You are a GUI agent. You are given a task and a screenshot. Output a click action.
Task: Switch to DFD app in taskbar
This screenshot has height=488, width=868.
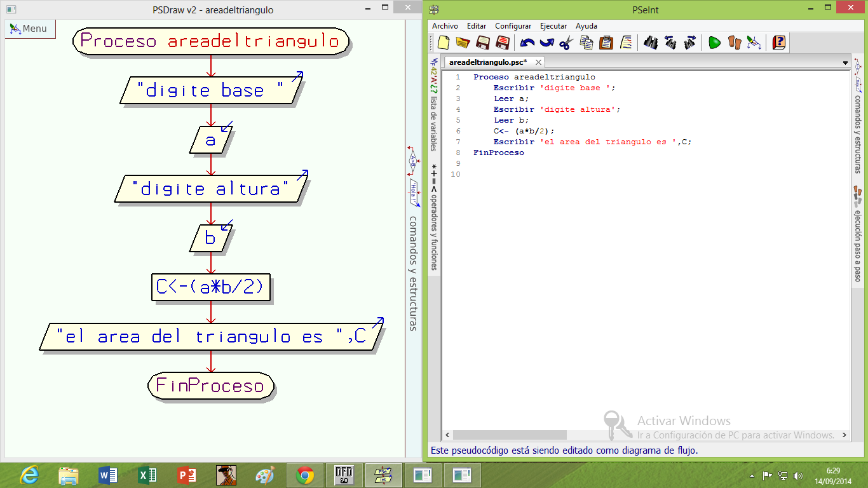coord(344,475)
